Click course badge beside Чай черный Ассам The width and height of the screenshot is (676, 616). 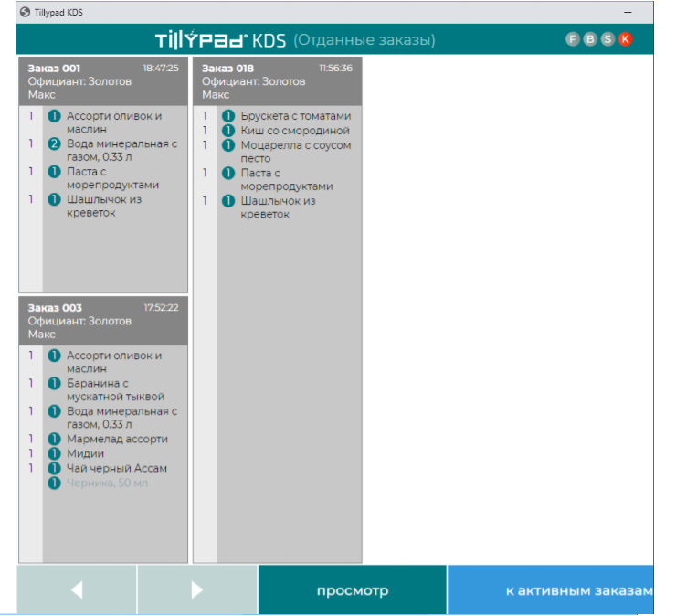[54, 468]
